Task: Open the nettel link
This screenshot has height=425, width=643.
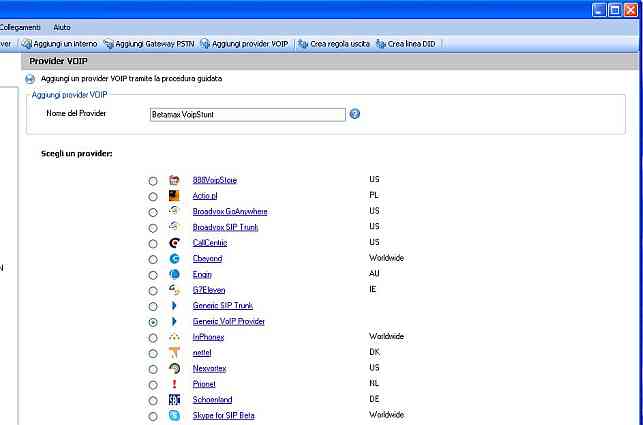Action: pos(202,352)
